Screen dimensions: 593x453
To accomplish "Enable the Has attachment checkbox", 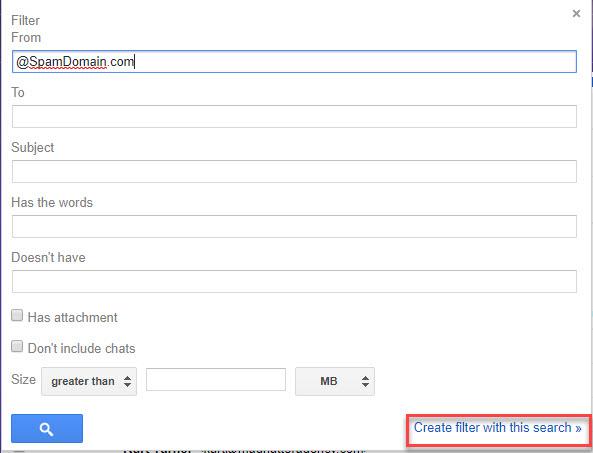I will 17,315.
